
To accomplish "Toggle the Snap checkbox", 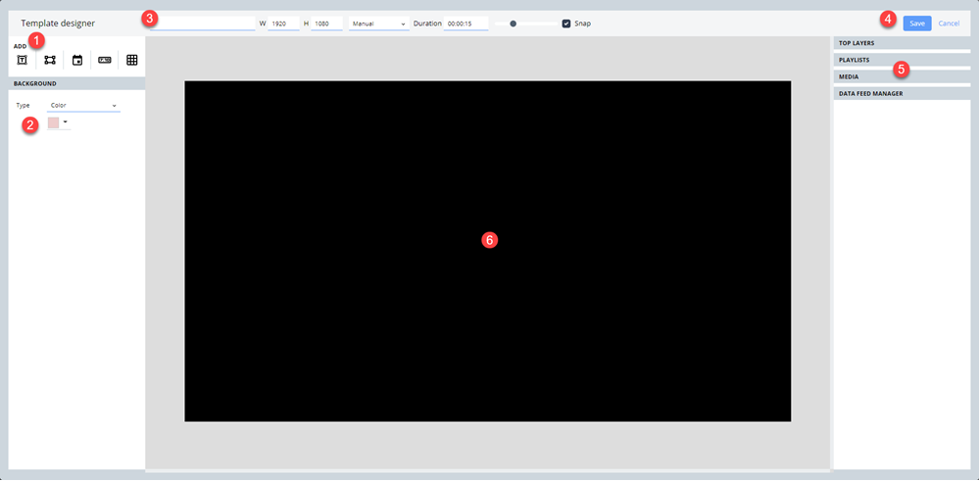I will coord(566,24).
